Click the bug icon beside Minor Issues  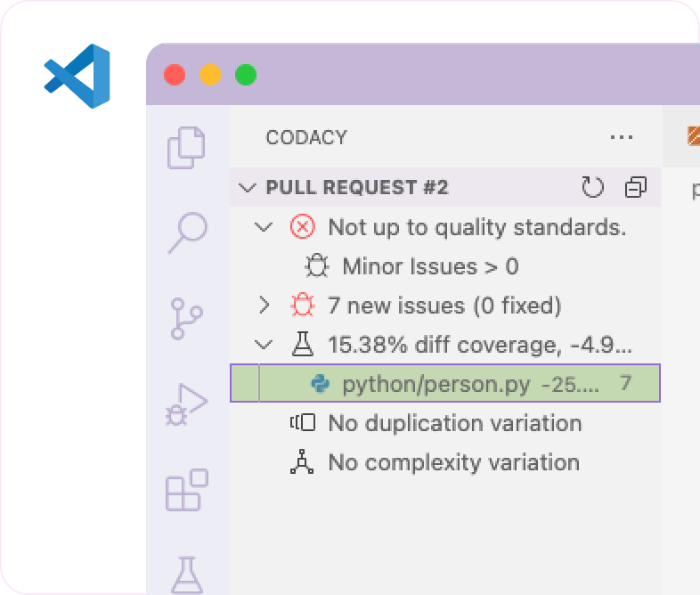[317, 266]
